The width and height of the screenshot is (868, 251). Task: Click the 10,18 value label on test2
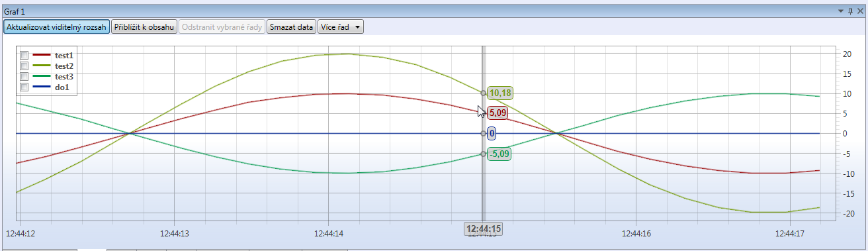pyautogui.click(x=500, y=93)
